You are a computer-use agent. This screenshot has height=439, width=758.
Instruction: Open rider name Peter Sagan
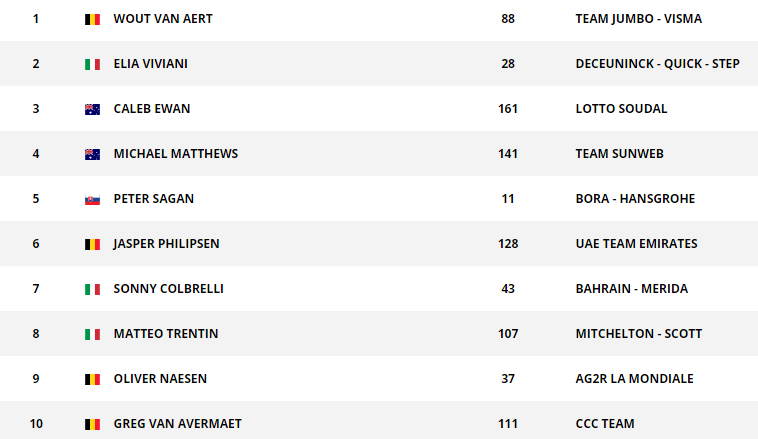pos(154,199)
